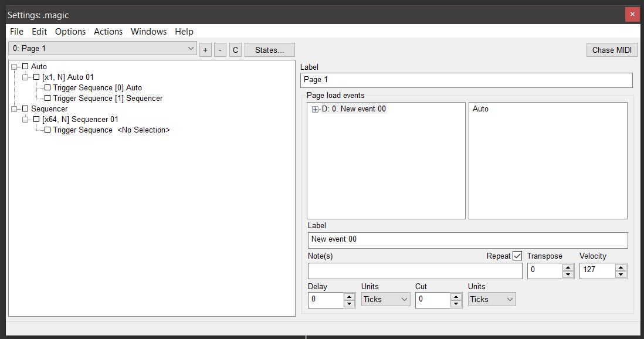Expand the "D: 0. New event 00" entry
The height and width of the screenshot is (339, 644).
coord(314,109)
